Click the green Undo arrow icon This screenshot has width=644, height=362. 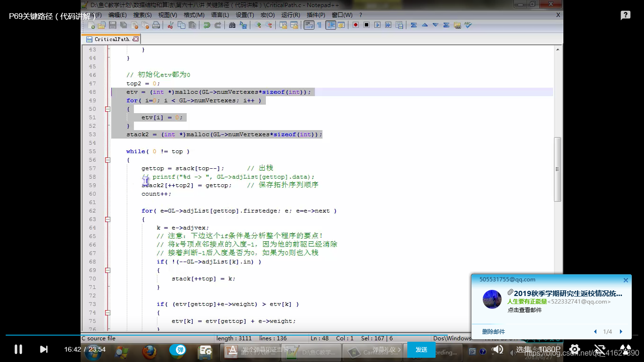pyautogui.click(x=206, y=25)
